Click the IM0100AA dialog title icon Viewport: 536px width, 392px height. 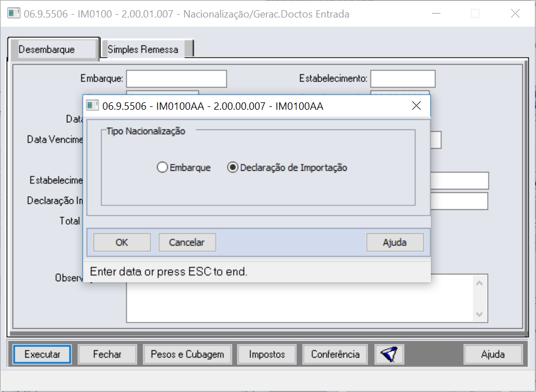click(x=92, y=106)
